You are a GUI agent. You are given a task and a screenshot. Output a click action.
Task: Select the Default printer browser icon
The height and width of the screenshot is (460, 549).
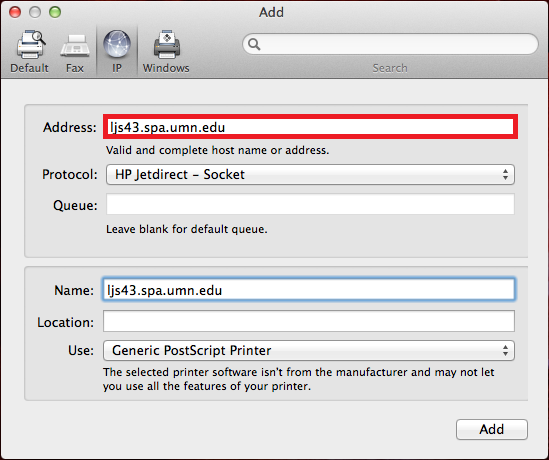tap(30, 44)
